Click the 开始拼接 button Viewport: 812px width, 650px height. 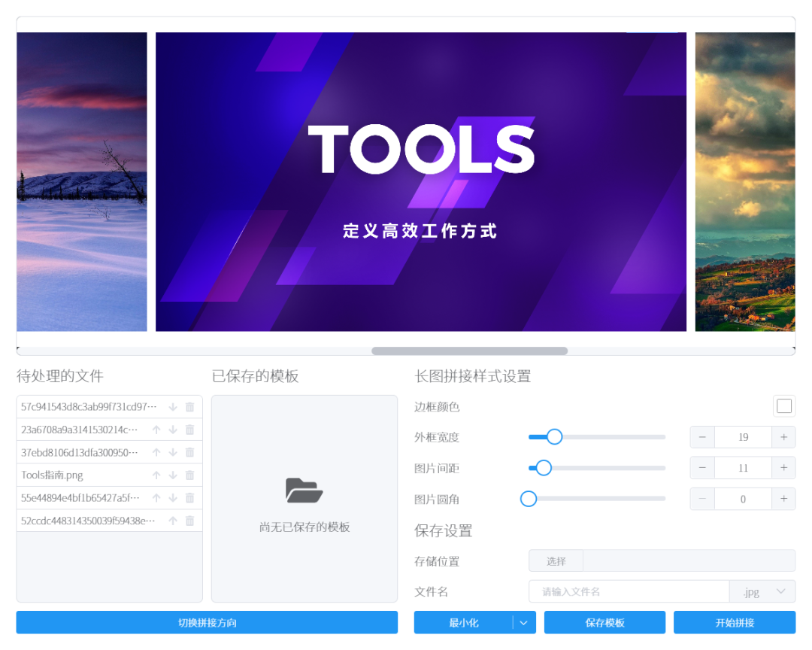tap(735, 623)
